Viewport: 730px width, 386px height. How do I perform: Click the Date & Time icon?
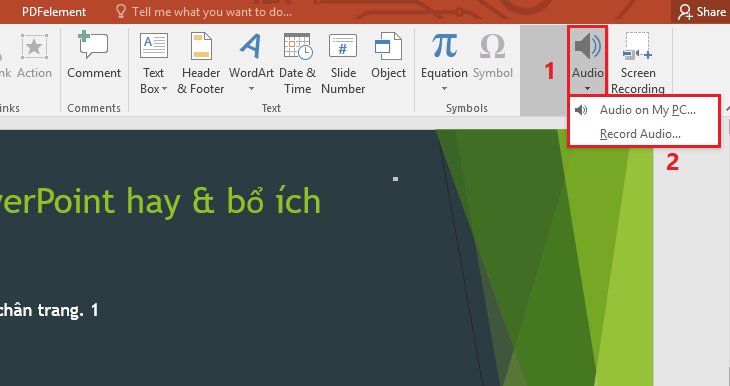298,46
